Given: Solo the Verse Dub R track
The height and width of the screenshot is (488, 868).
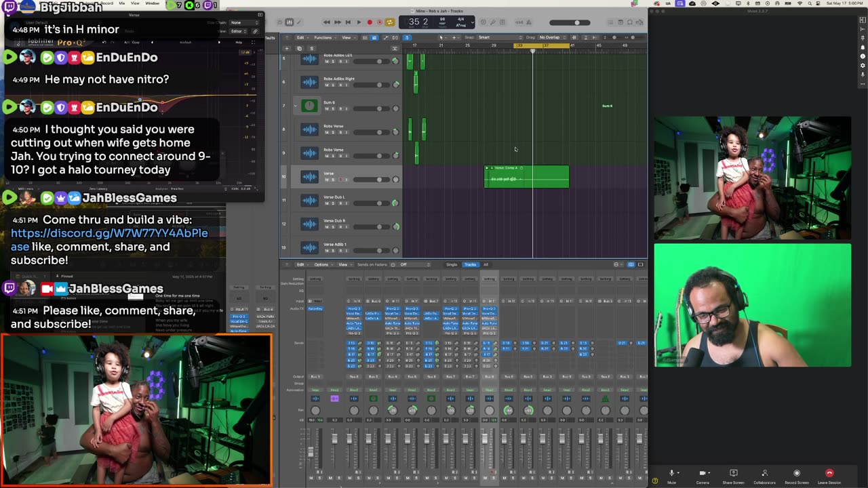Looking at the screenshot, I should [333, 227].
